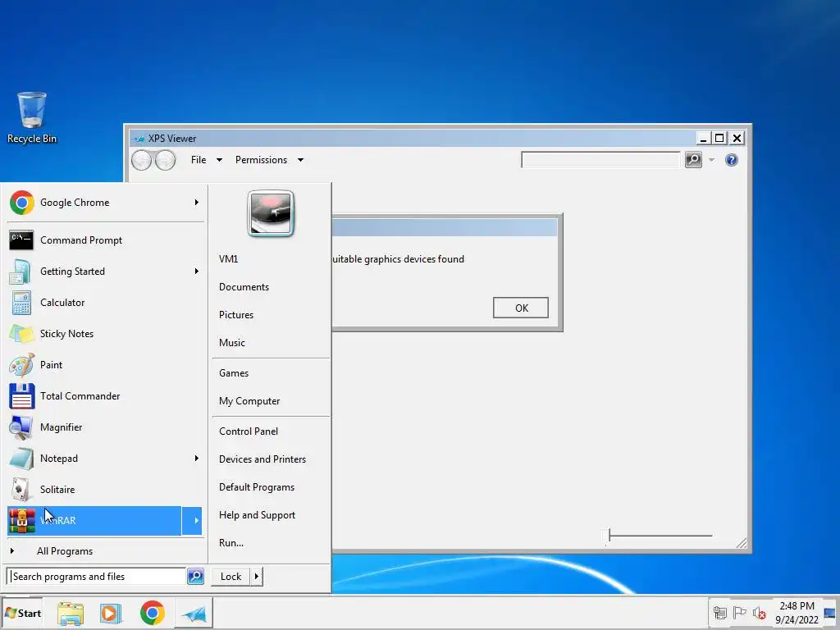840x630 pixels.
Task: Open shutdown options arrow beside Lock
Action: coord(257,577)
